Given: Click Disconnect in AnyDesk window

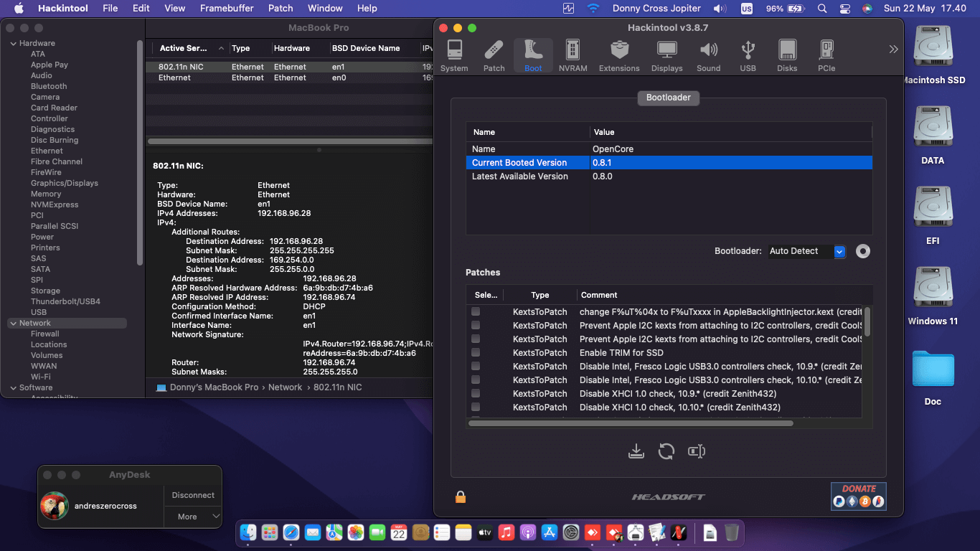Looking at the screenshot, I should pyautogui.click(x=193, y=495).
